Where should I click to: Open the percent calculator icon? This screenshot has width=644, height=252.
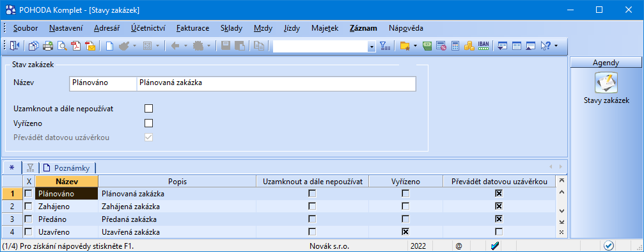click(441, 46)
